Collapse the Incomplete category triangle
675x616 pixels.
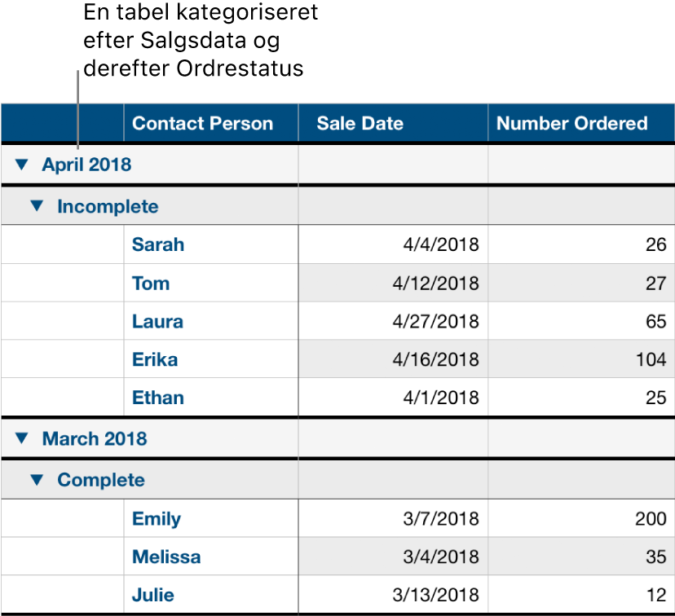click(35, 207)
